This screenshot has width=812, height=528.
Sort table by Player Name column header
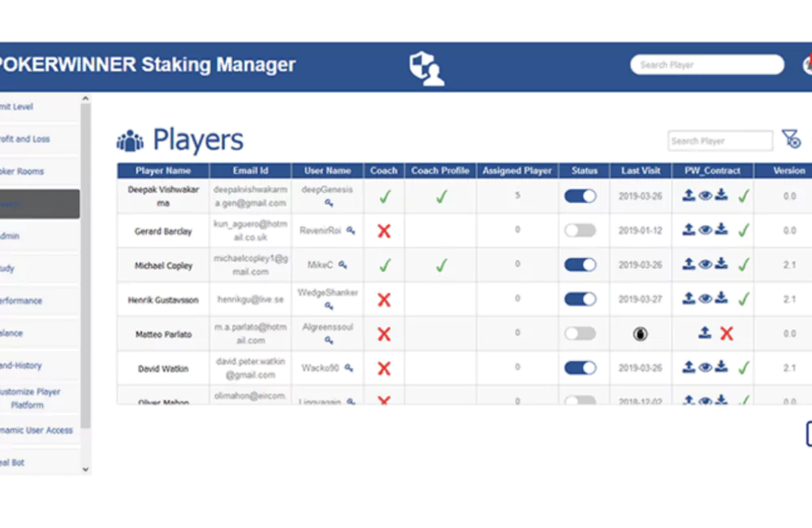(163, 171)
